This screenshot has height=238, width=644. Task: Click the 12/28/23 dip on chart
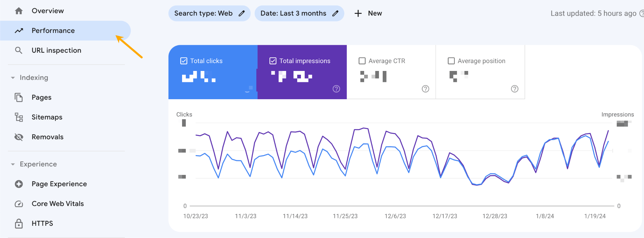click(477, 185)
